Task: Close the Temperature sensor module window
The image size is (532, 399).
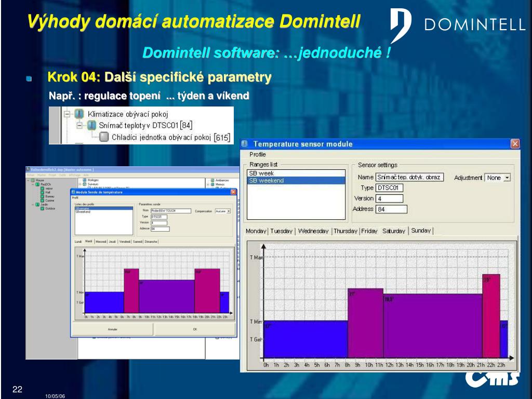Action: [x=515, y=144]
